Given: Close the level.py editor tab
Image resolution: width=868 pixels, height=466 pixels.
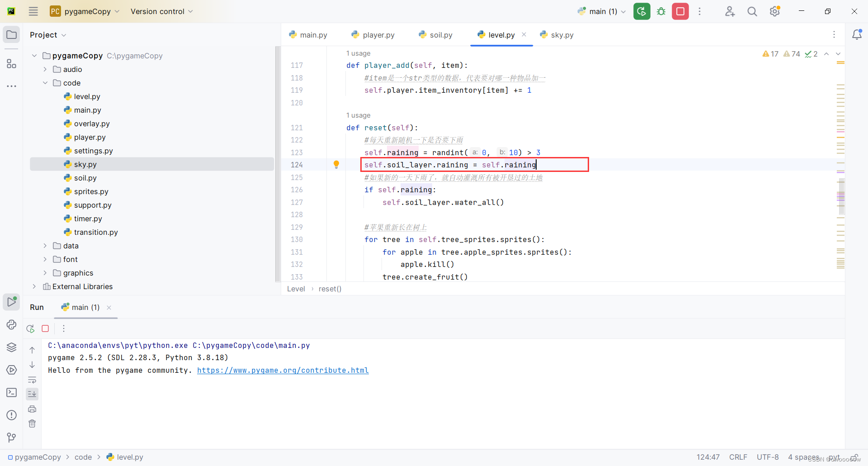Looking at the screenshot, I should click(524, 34).
